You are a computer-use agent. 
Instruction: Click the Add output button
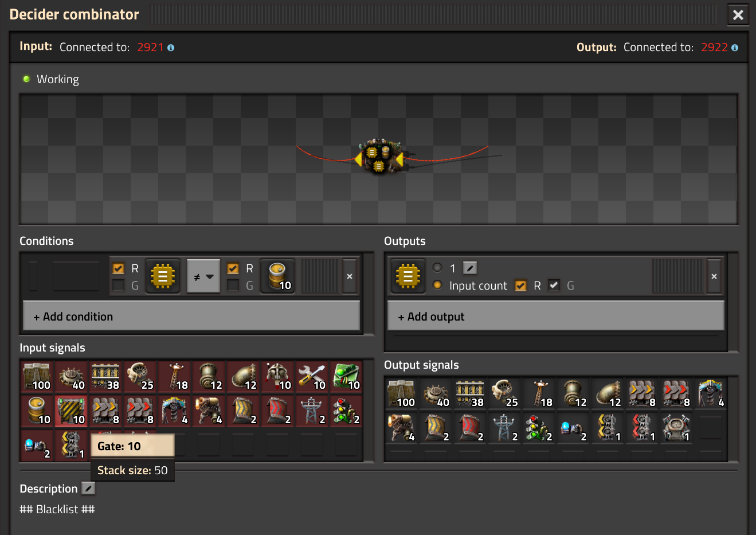556,317
